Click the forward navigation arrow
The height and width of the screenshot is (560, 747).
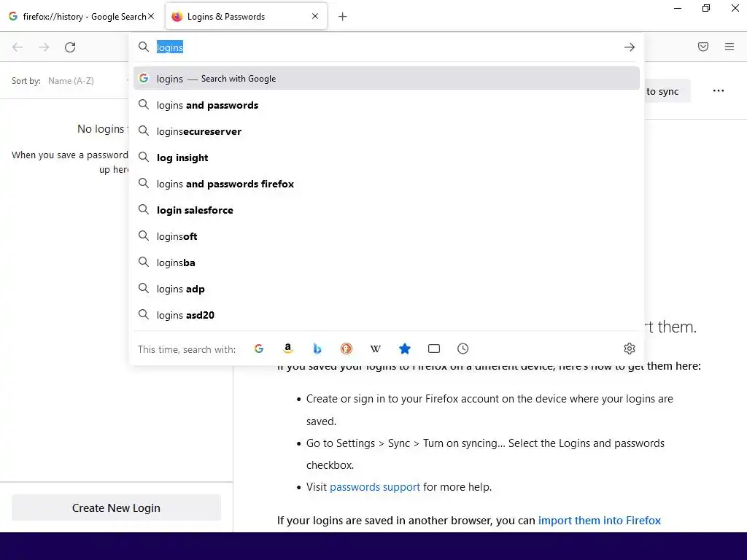click(x=44, y=47)
